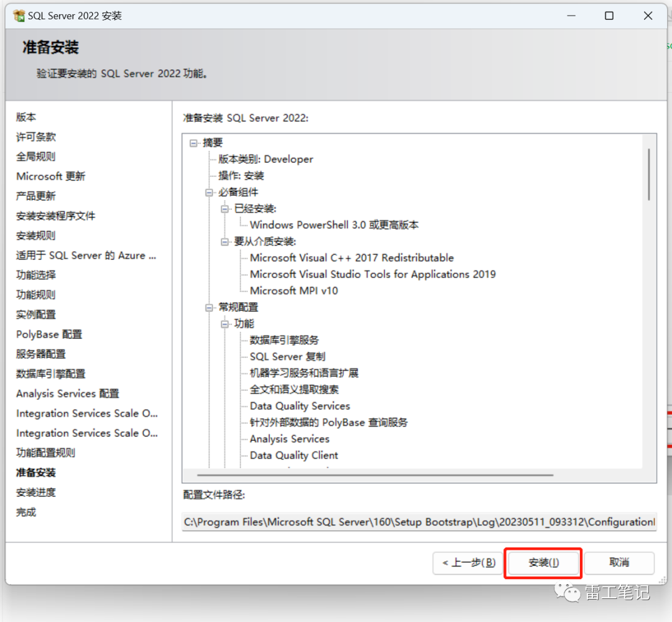Screen dimensions: 672x622
Task: Collapse the 常规配置 tree node
Action: 209,307
